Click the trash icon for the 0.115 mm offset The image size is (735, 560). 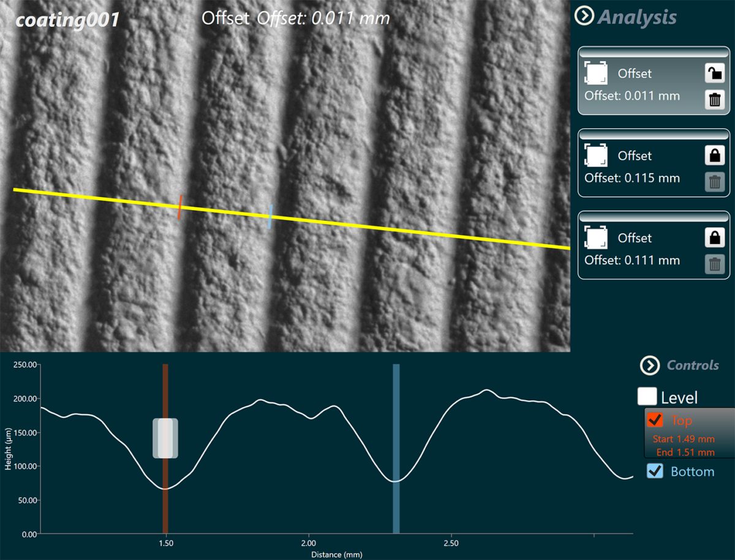pos(714,181)
